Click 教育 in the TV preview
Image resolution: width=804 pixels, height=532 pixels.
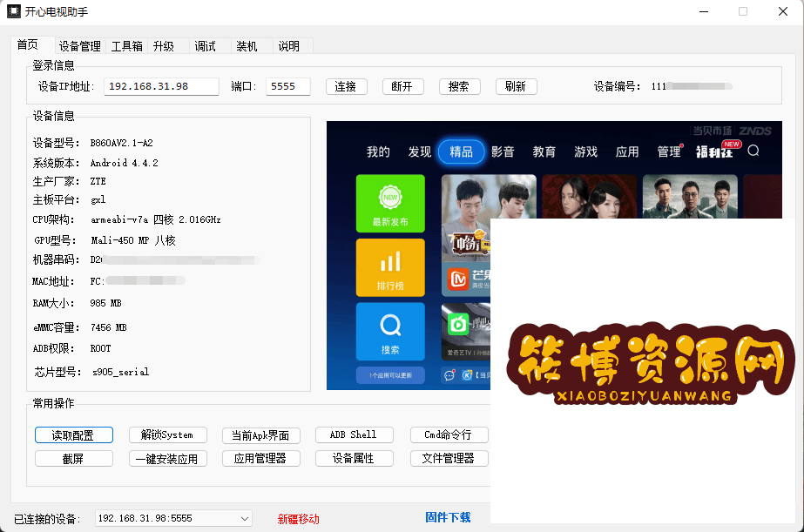tap(544, 152)
